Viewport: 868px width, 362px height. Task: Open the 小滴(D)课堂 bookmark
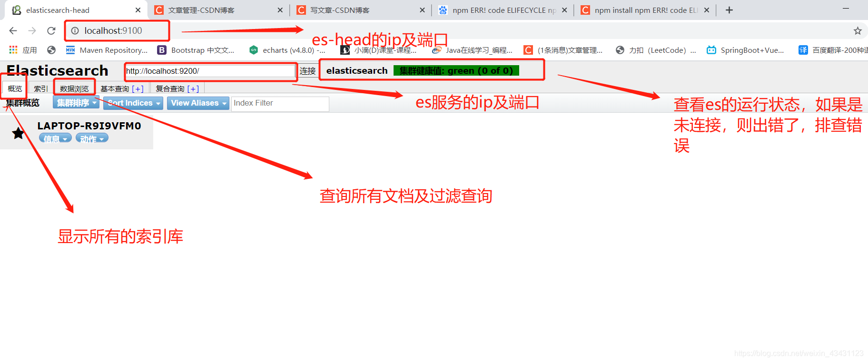[x=379, y=50]
